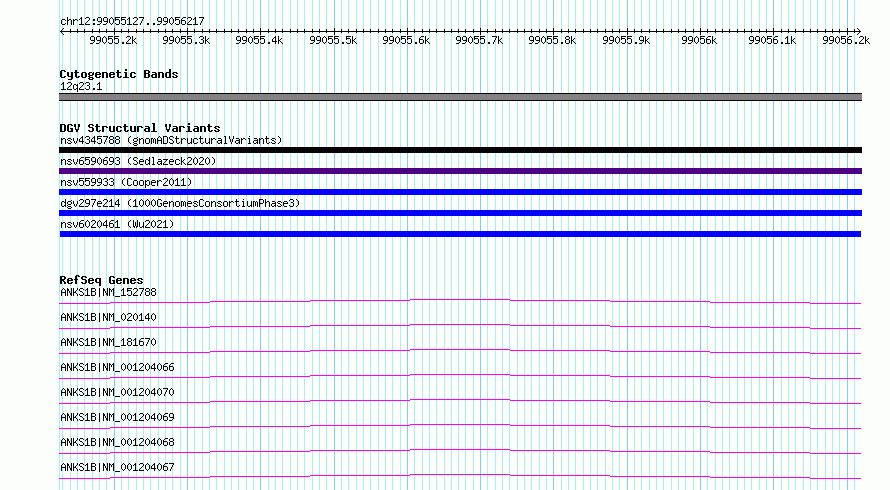Click the 99055.5k ruler tick label
Viewport: 890px width, 490px height.
click(333, 40)
